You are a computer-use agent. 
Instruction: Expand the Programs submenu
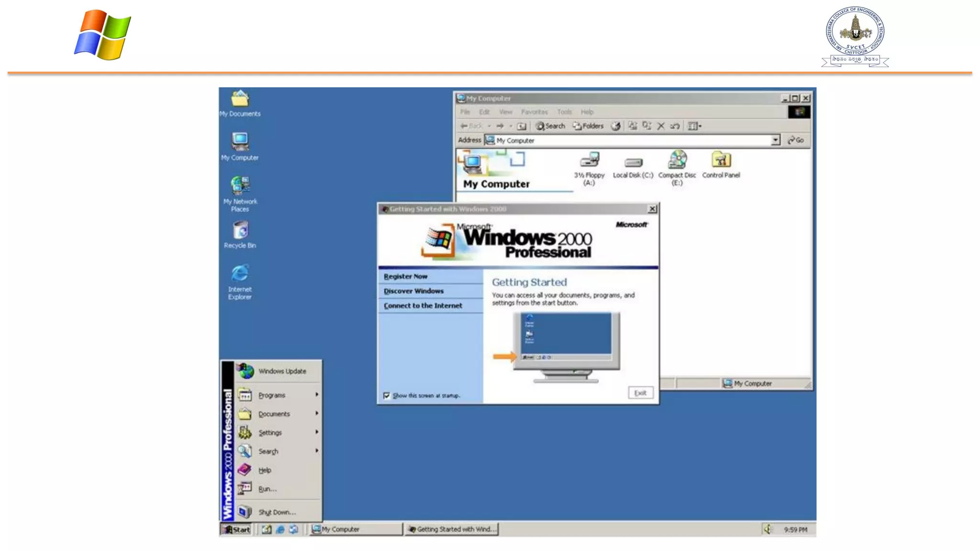point(272,395)
